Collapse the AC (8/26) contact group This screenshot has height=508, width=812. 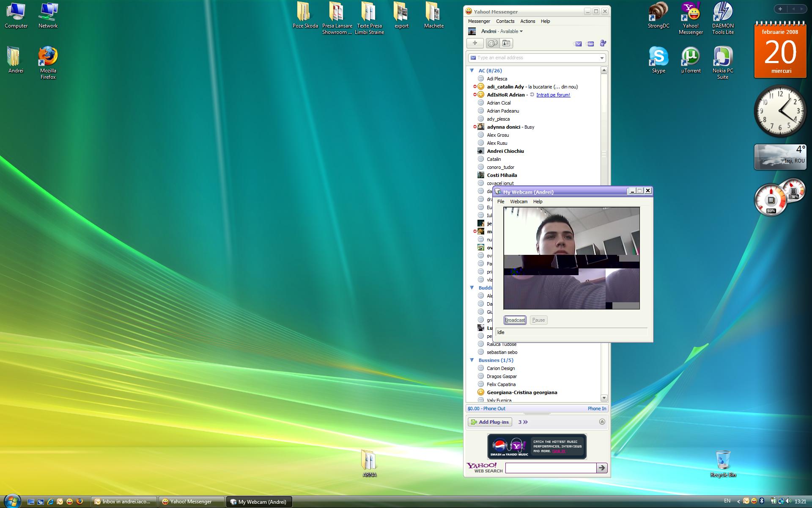(x=472, y=71)
